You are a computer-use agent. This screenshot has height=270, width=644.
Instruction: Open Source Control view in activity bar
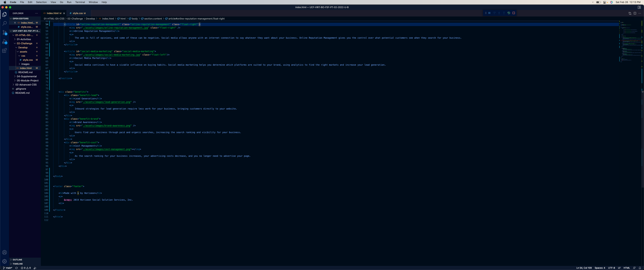[x=4, y=33]
